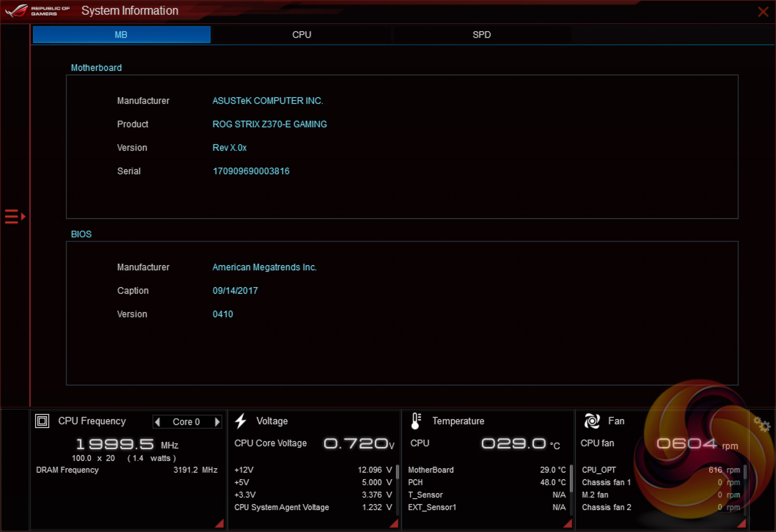Open the SPD tab

pos(481,35)
